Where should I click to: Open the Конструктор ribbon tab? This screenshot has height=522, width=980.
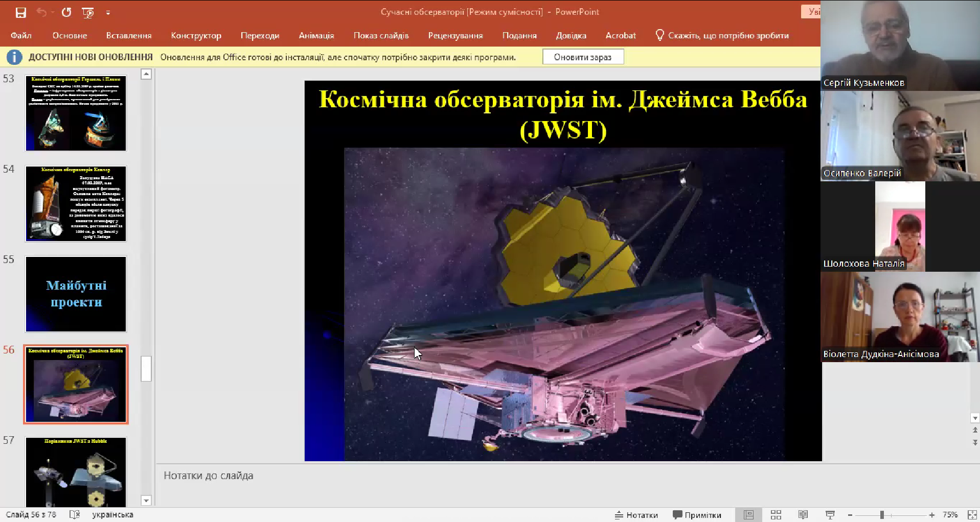click(196, 35)
